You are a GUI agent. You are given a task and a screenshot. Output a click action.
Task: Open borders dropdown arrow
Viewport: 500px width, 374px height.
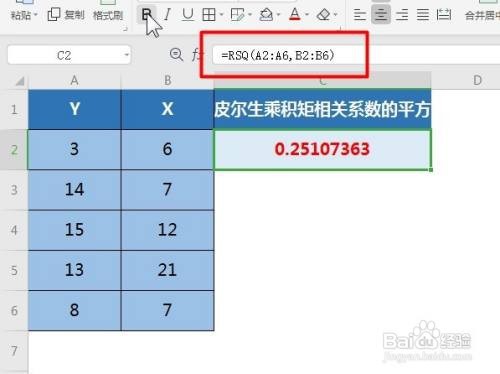pos(221,15)
